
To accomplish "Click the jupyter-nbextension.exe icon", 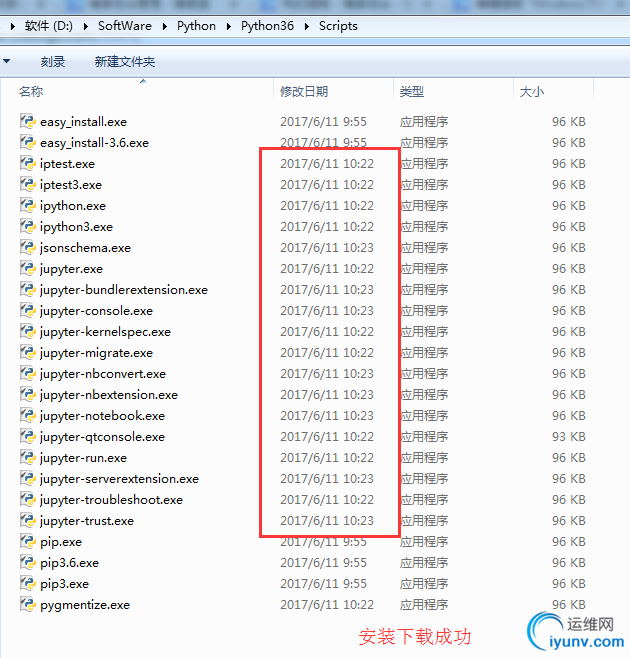I will tap(28, 394).
